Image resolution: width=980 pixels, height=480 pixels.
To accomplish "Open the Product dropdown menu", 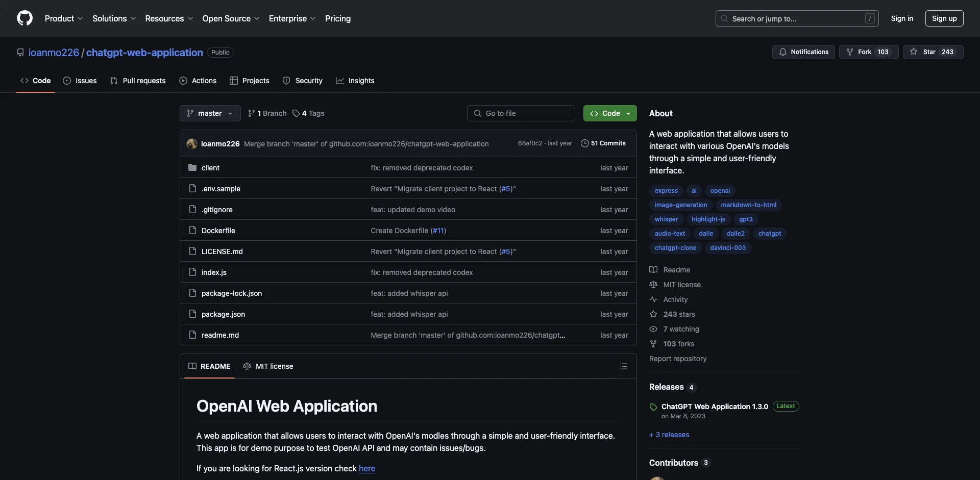I will point(64,18).
